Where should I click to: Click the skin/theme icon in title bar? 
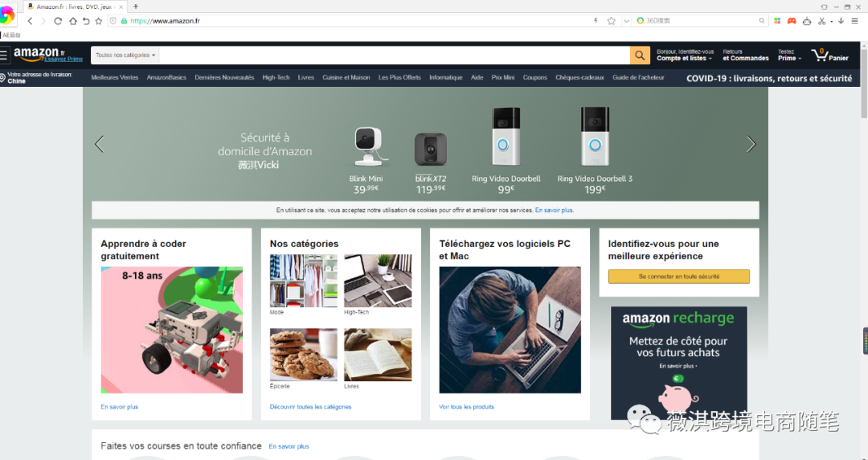(x=825, y=6)
